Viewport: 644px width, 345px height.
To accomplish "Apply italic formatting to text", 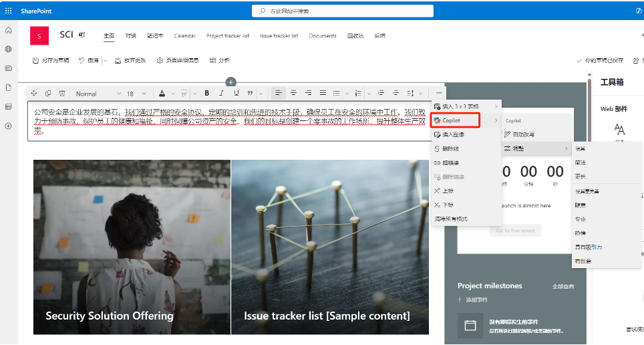I will [222, 93].
